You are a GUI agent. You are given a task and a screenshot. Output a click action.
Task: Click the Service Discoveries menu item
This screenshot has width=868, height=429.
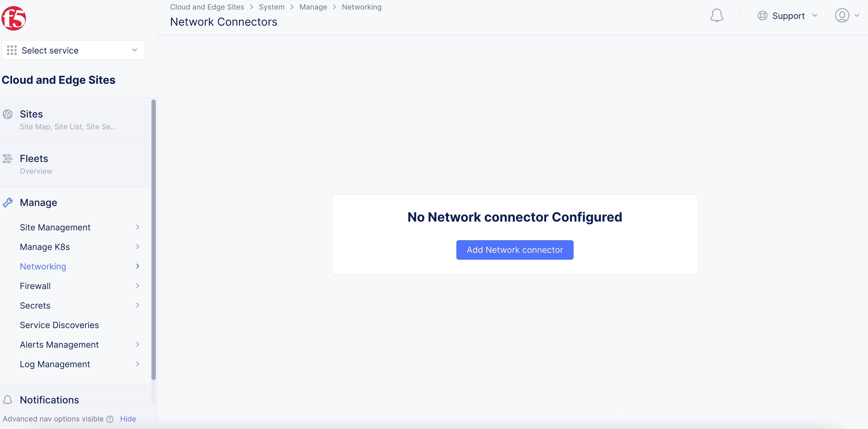point(59,325)
